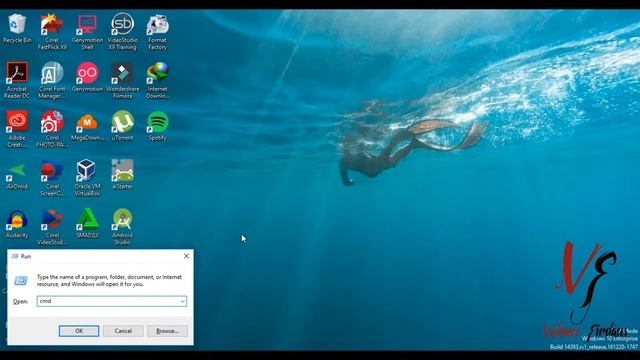Viewport: 640px width, 360px height.
Task: Select Internet Download Manager desktop icon
Action: click(x=158, y=80)
